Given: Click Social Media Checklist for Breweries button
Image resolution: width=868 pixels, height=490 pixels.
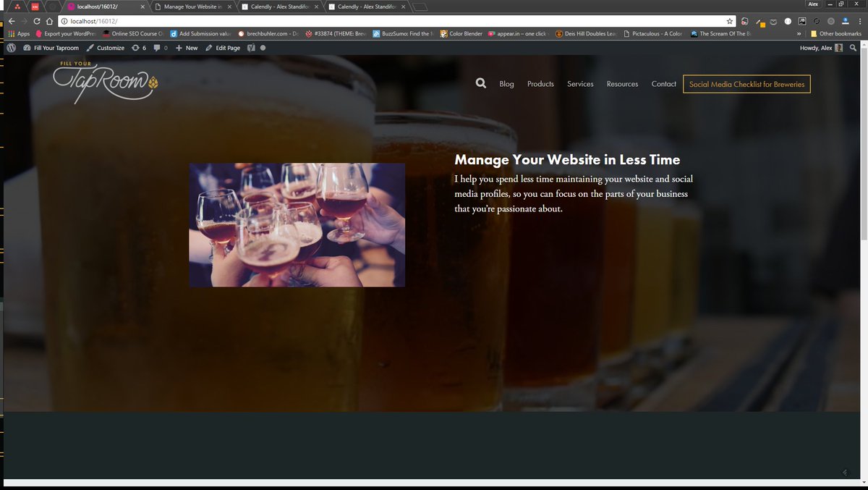Looking at the screenshot, I should 746,84.
